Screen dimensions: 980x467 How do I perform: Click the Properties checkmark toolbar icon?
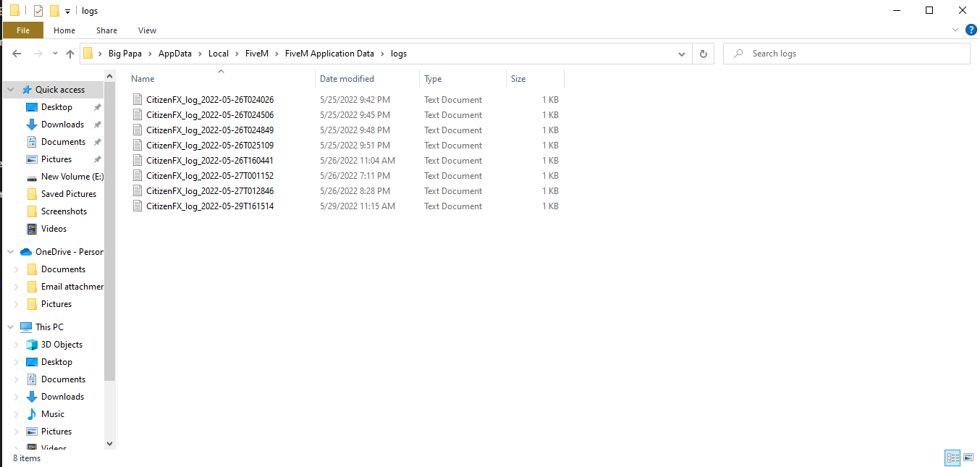tap(38, 11)
